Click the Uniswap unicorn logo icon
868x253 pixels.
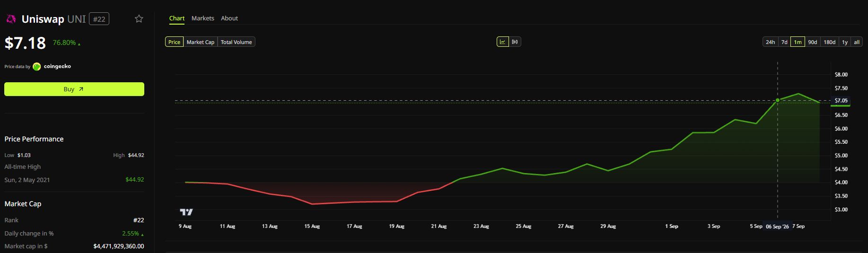coord(11,19)
